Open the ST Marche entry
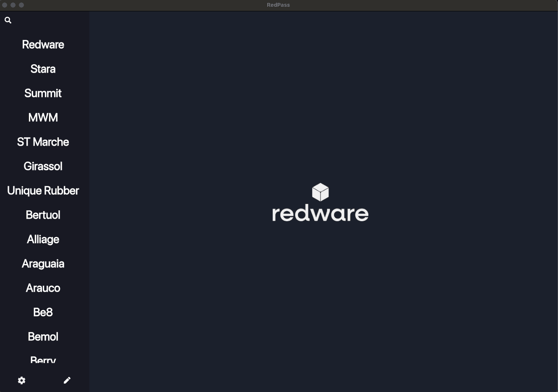Screen dimensions: 558x392 [x=43, y=142]
